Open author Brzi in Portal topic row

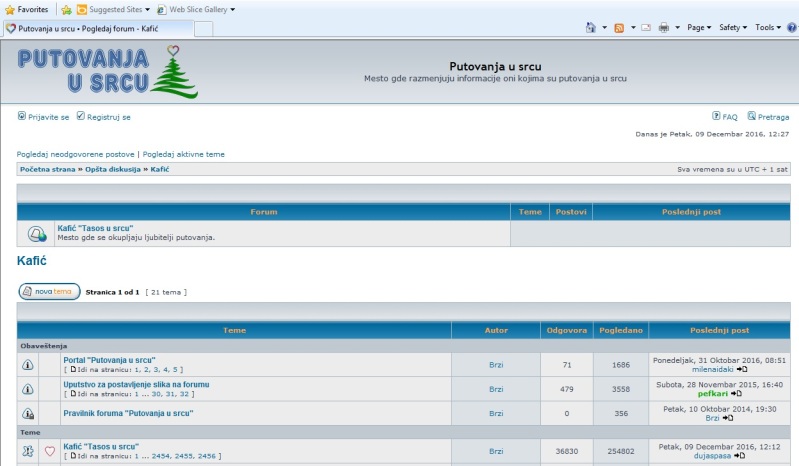tap(496, 365)
